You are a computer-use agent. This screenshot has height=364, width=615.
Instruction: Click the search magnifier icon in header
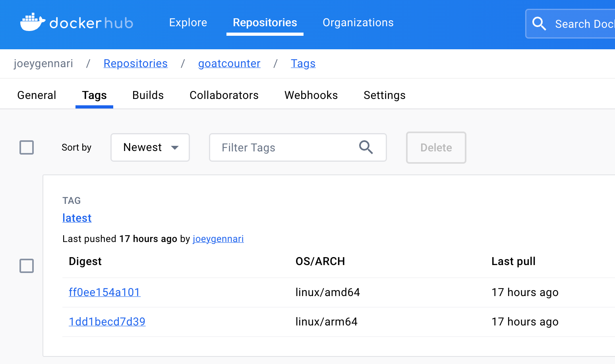point(539,23)
